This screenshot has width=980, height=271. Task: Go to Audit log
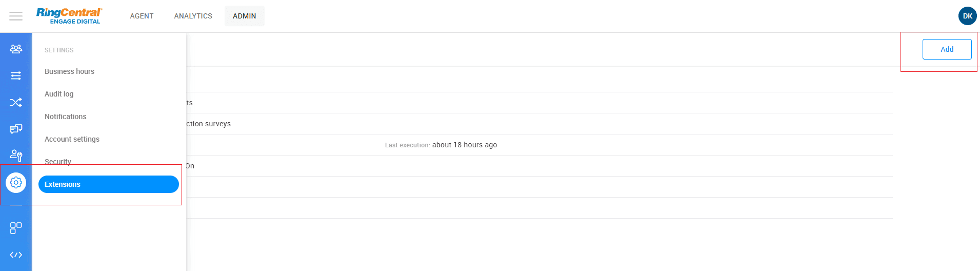59,94
